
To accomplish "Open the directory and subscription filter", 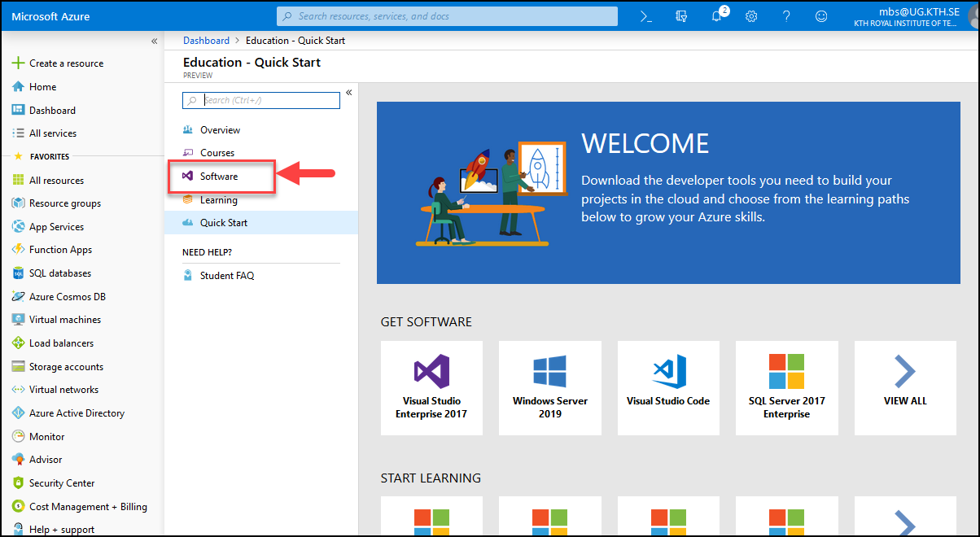I will [682, 16].
